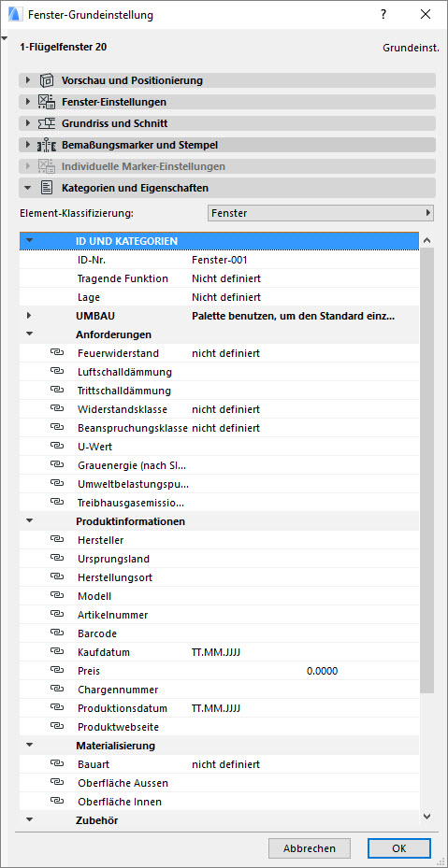The image size is (448, 868).
Task: Collapse the ID UND KATEGORIEN header
Action: (x=29, y=241)
